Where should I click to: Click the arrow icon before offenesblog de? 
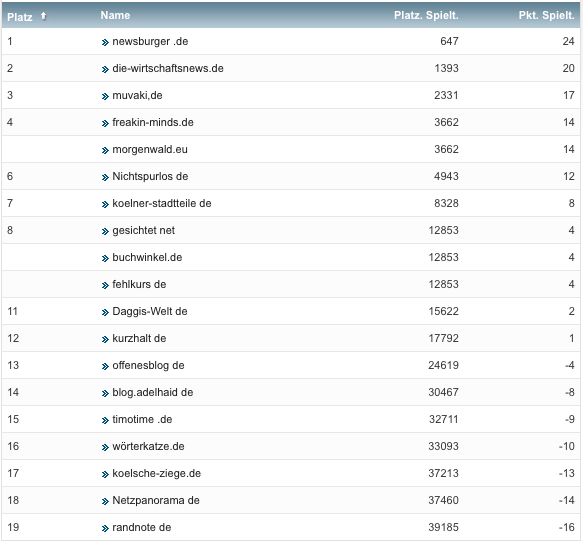(x=105, y=367)
